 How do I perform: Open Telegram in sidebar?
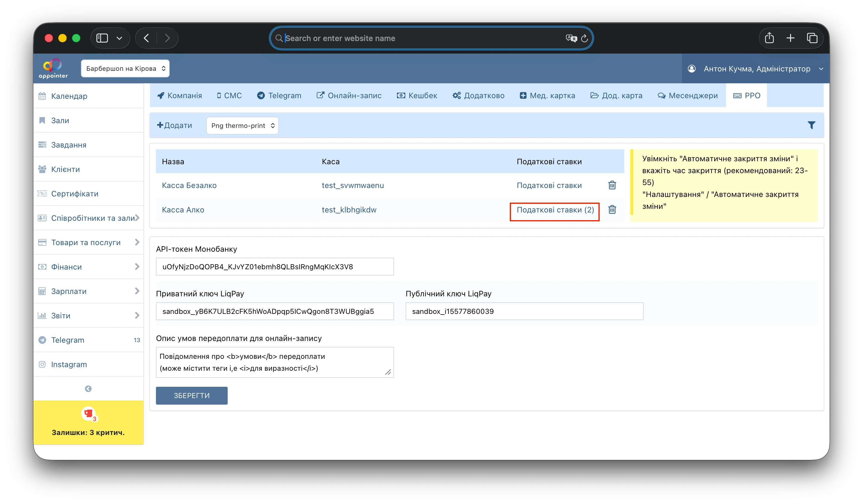tap(88, 340)
